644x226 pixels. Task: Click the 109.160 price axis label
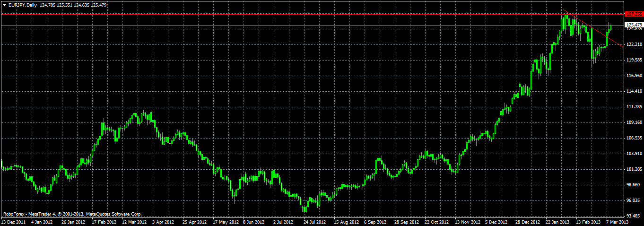(x=633, y=122)
